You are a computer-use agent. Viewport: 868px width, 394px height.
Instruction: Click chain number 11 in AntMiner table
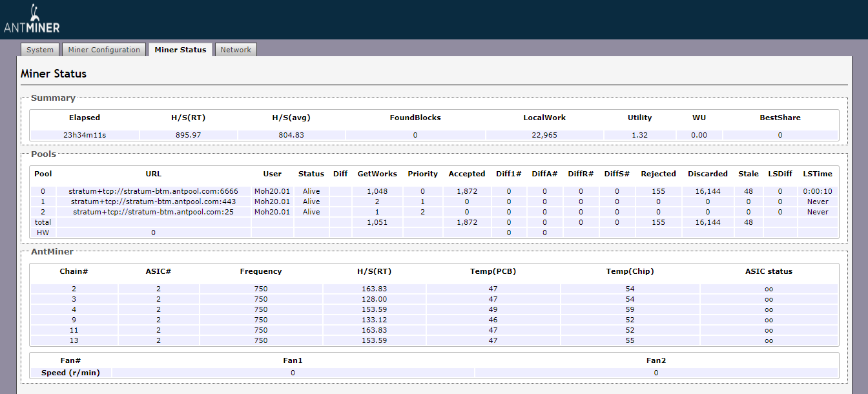74,330
